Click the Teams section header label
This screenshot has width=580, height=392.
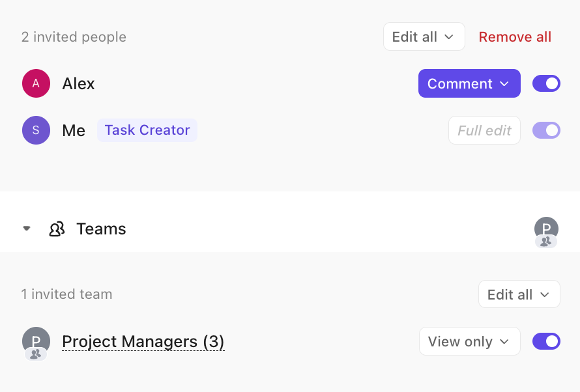(101, 229)
